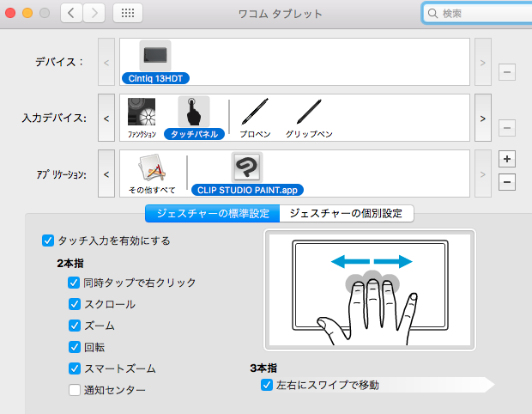532x414 pixels.
Task: Pick the グリップペン pen tool icon
Action: 309,112
